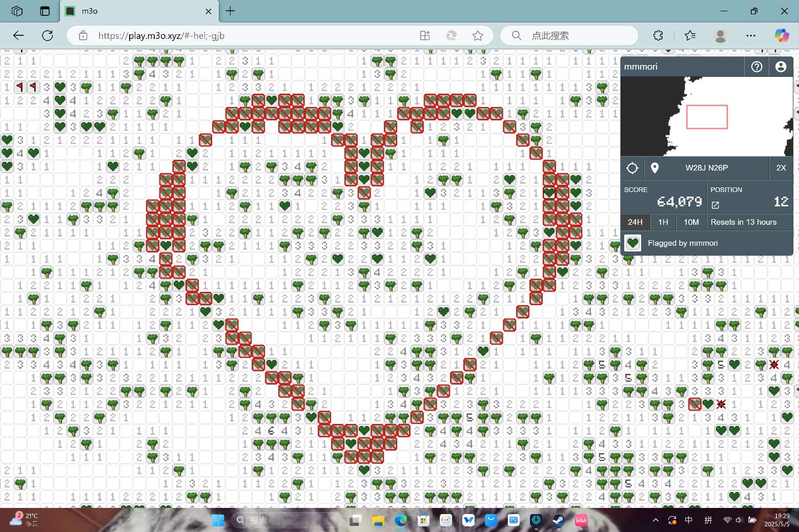
Task: Open browser settings ellipsis menu
Action: (751, 35)
